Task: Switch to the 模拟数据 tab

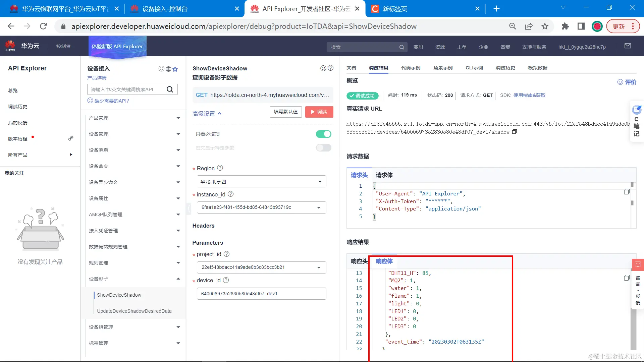Action: [537, 68]
